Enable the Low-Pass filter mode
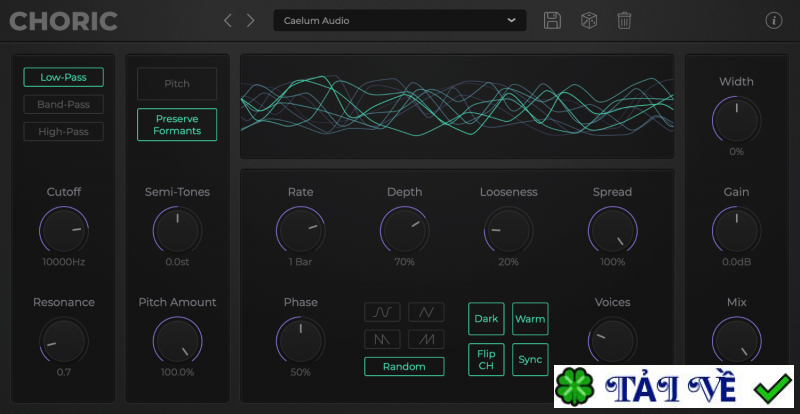The width and height of the screenshot is (800, 414). tap(63, 77)
